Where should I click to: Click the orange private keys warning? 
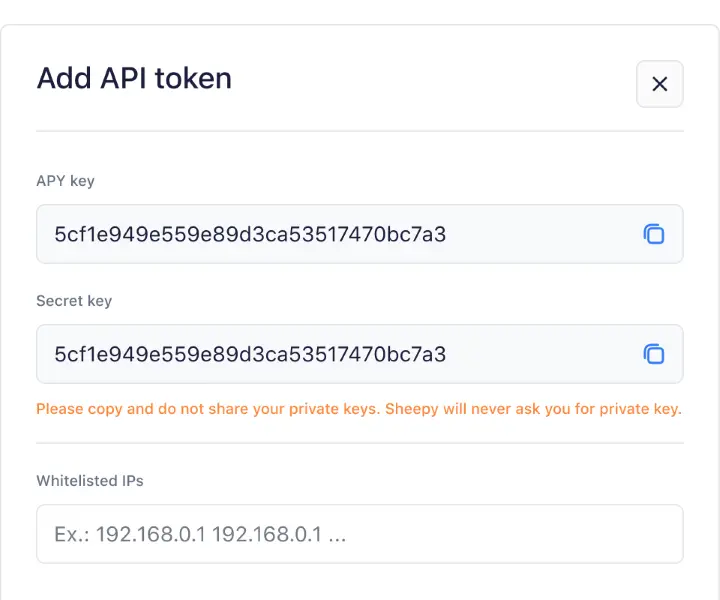359,409
